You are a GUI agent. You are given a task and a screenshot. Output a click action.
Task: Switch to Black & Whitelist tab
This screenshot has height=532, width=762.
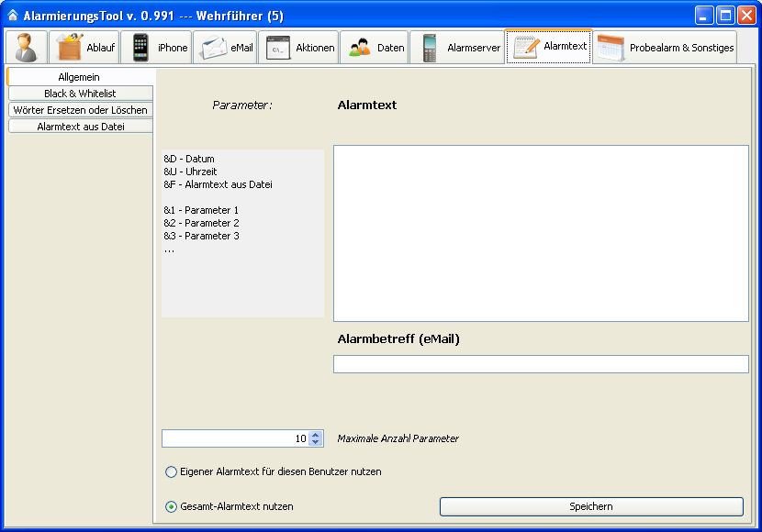(80, 94)
